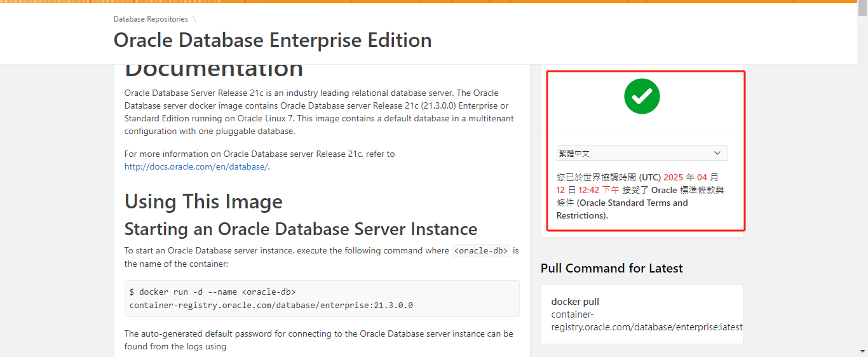Click the Oracle Standard Terms and Restrictions text
The height and width of the screenshot is (357, 868).
pyautogui.click(x=622, y=209)
